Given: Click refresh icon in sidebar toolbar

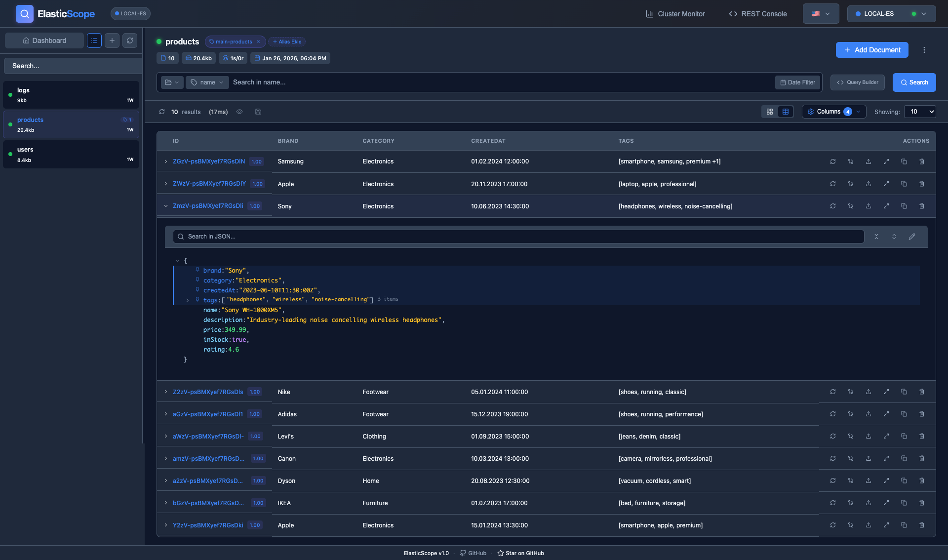Looking at the screenshot, I should coord(130,40).
